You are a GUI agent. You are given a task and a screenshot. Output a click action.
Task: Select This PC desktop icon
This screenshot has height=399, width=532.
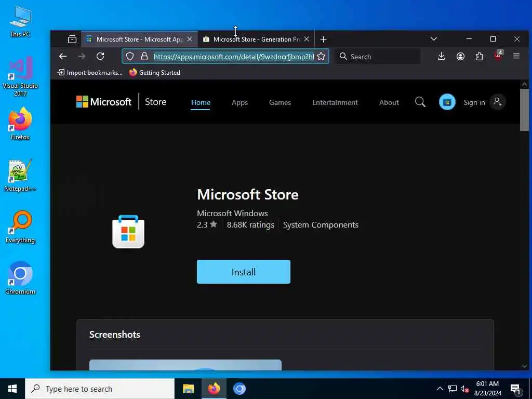tap(20, 21)
